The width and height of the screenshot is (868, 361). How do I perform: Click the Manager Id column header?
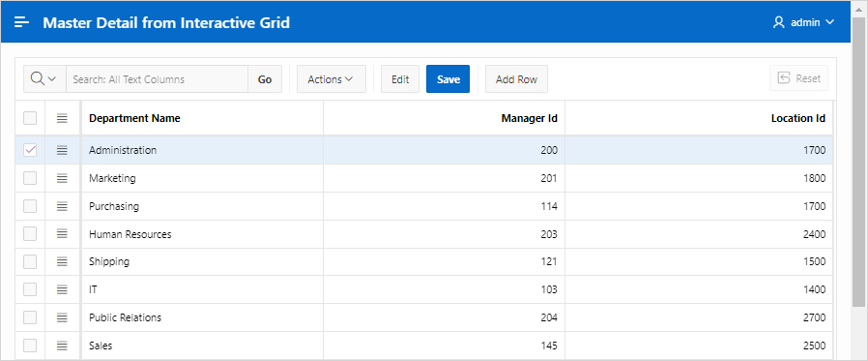click(530, 118)
